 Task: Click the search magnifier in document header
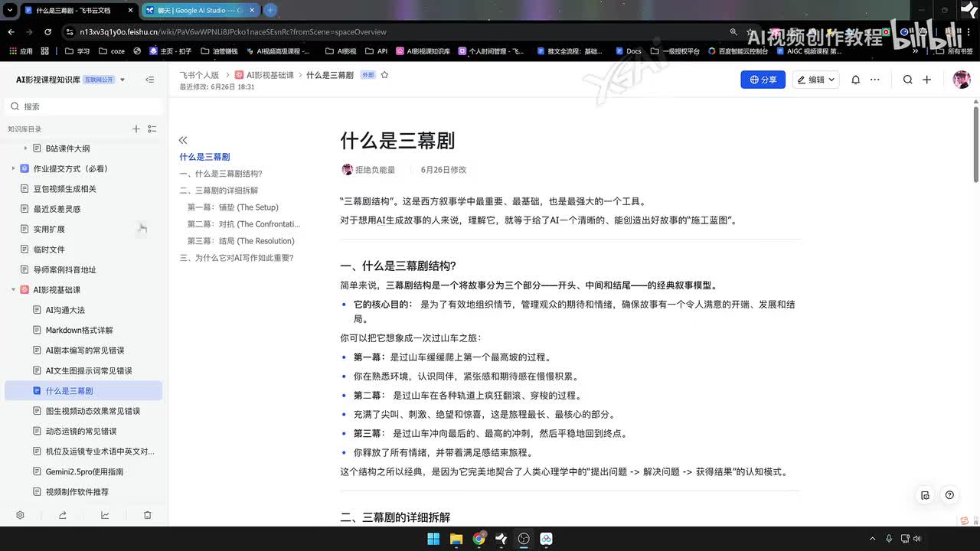(x=907, y=80)
